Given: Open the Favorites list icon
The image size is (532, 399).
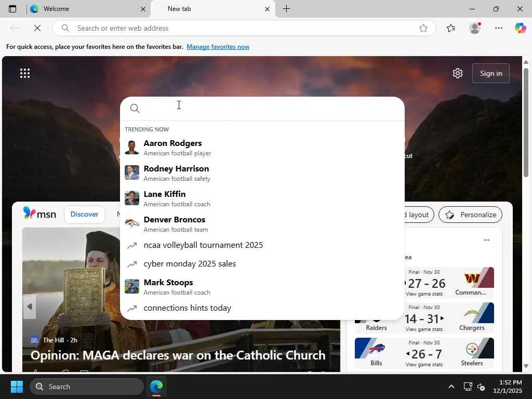Looking at the screenshot, I should [x=451, y=28].
